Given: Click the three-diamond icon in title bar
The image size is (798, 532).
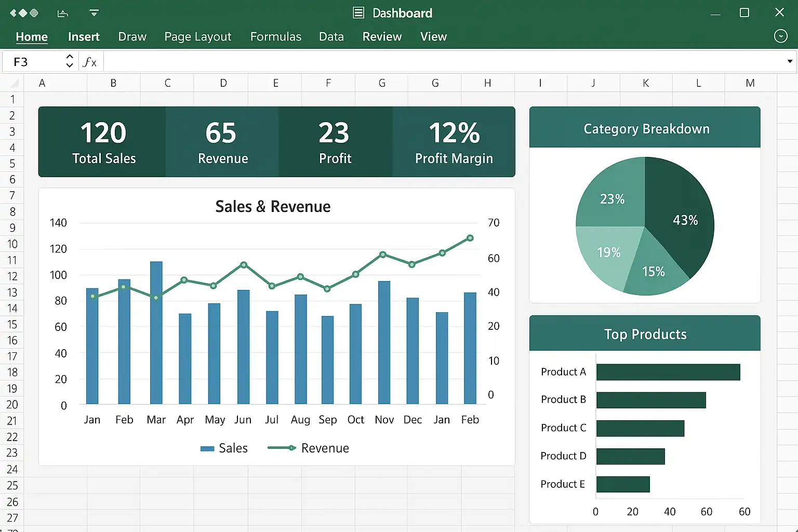Looking at the screenshot, I should [24, 13].
